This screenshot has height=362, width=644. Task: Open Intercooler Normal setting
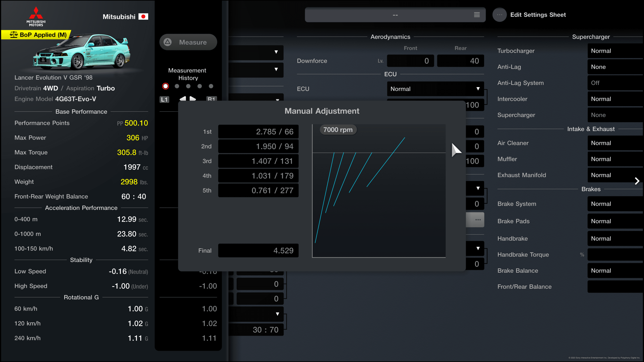click(x=615, y=99)
